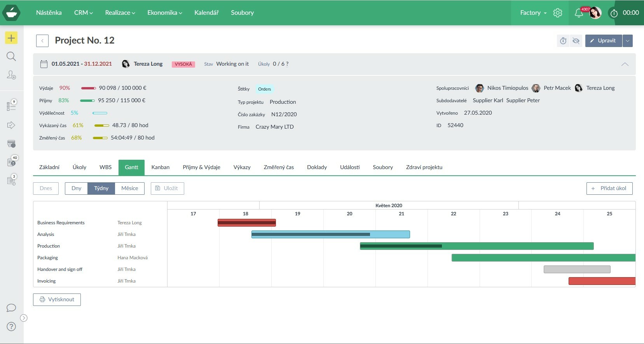Collapse the project details panel chevron
Image resolution: width=644 pixels, height=344 pixels.
coord(625,64)
